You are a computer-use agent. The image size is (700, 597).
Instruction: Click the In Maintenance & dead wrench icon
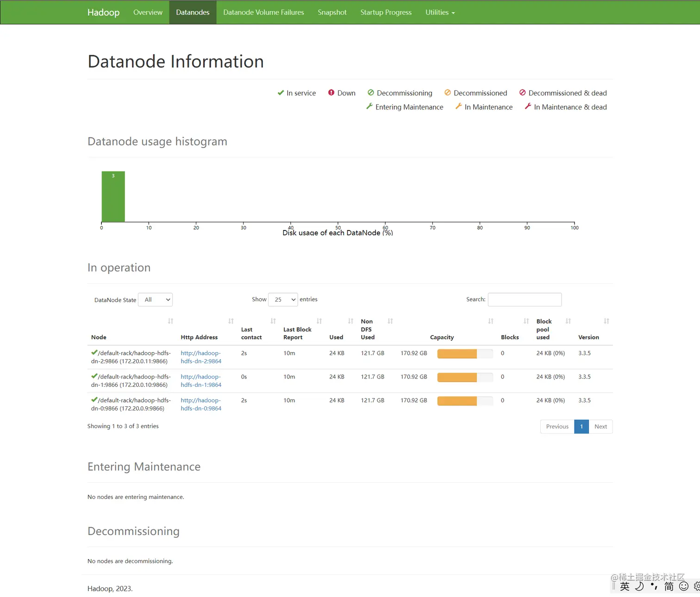tap(528, 106)
